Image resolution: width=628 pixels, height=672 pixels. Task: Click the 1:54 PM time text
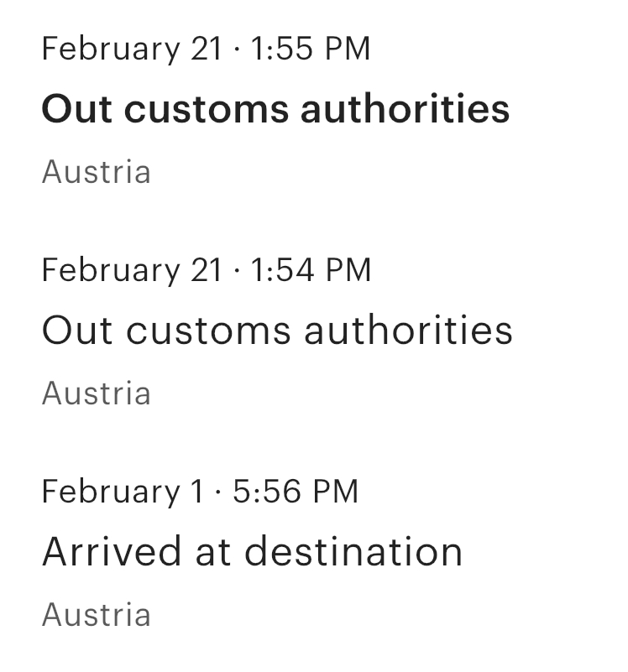click(311, 270)
